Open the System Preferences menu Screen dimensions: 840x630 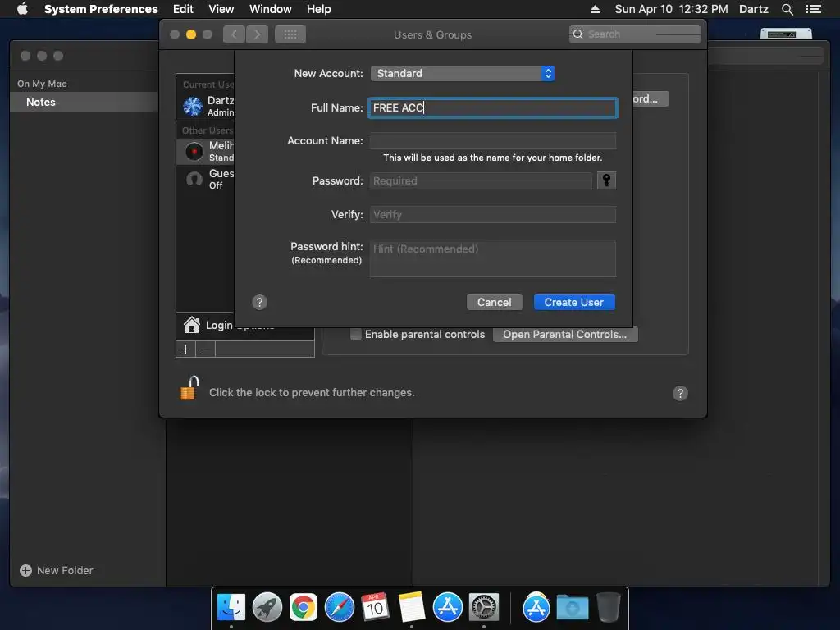pos(101,9)
